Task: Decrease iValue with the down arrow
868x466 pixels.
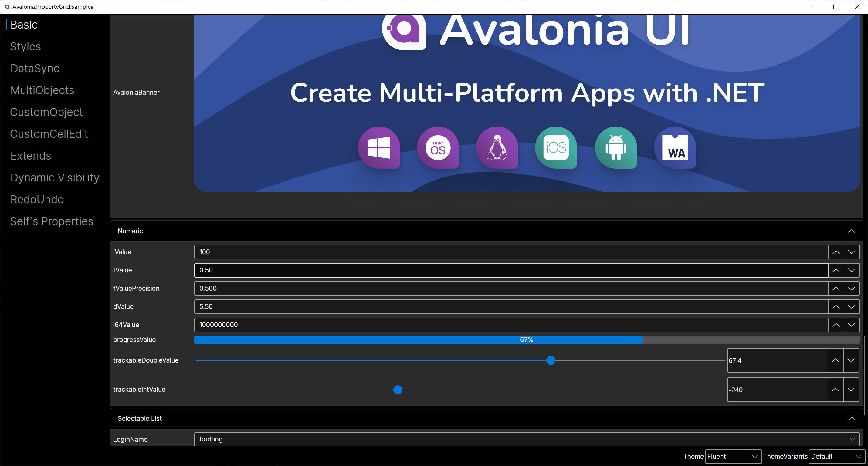Action: point(852,252)
